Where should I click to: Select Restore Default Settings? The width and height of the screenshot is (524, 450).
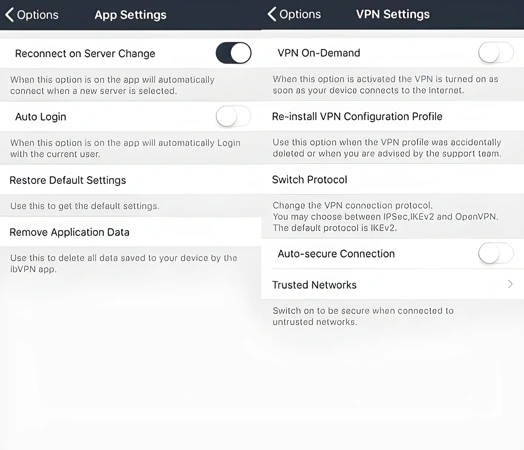pos(131,180)
